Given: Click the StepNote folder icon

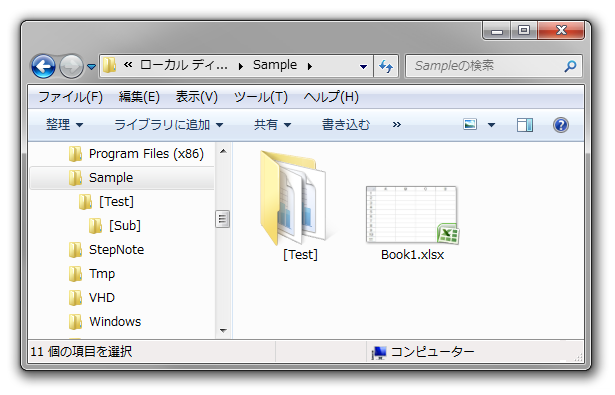Looking at the screenshot, I should coord(75,250).
